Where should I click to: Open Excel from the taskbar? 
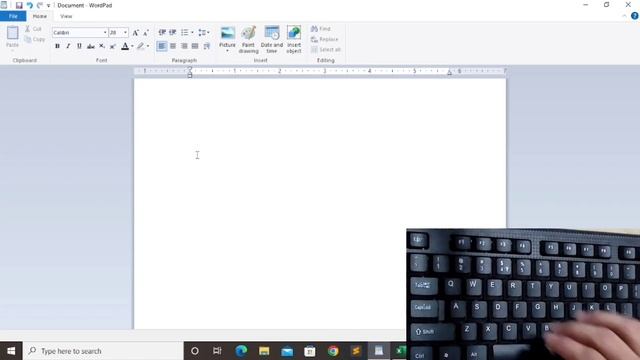[x=400, y=351]
